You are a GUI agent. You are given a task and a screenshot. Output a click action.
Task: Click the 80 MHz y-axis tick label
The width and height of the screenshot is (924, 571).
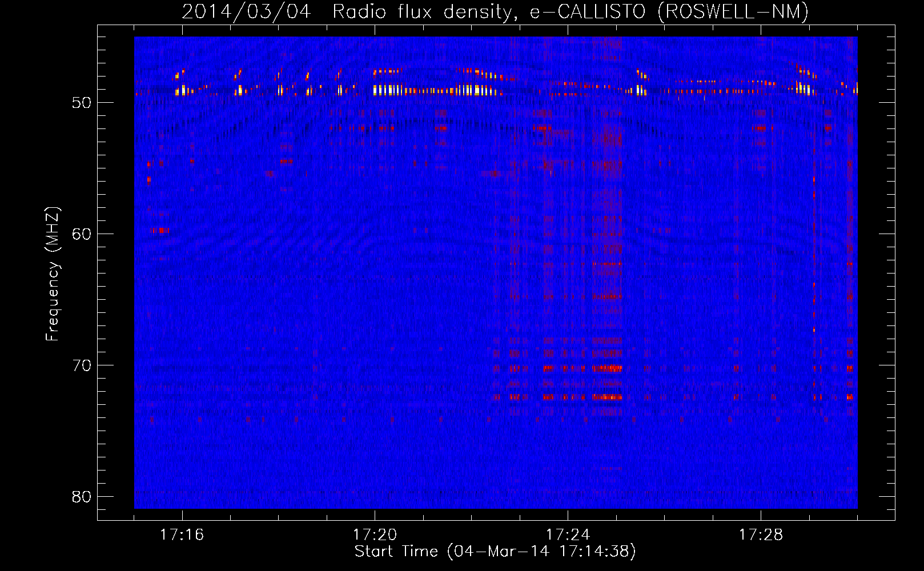82,497
